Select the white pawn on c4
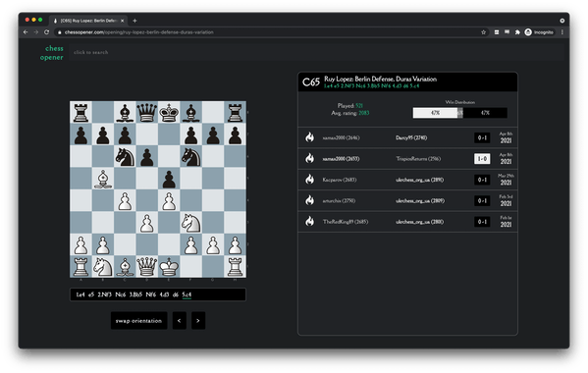Screen dimensions: 588x373 click(125, 200)
